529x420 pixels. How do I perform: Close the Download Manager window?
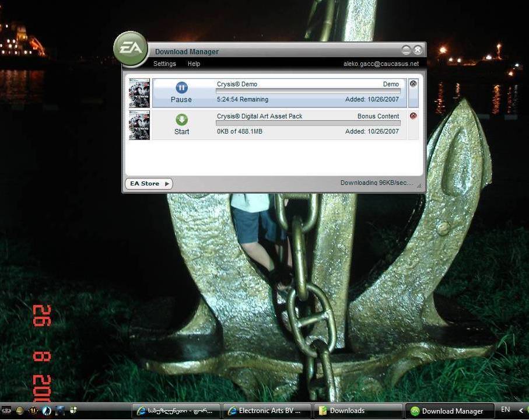[418, 50]
